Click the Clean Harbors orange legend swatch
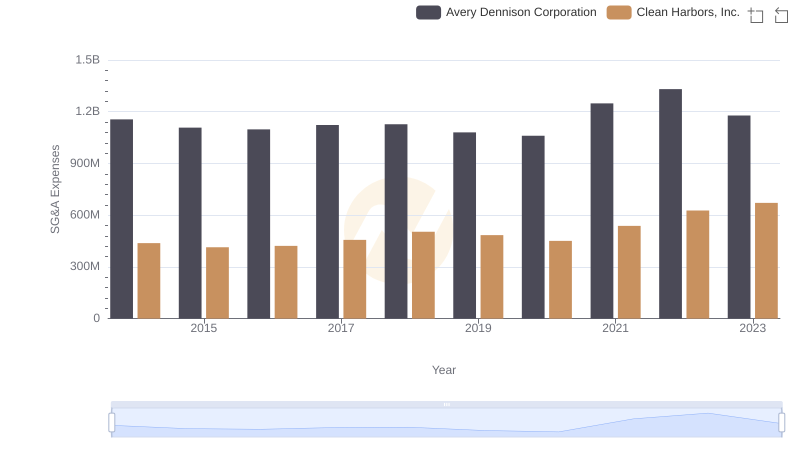This screenshot has height=461, width=800. (619, 12)
